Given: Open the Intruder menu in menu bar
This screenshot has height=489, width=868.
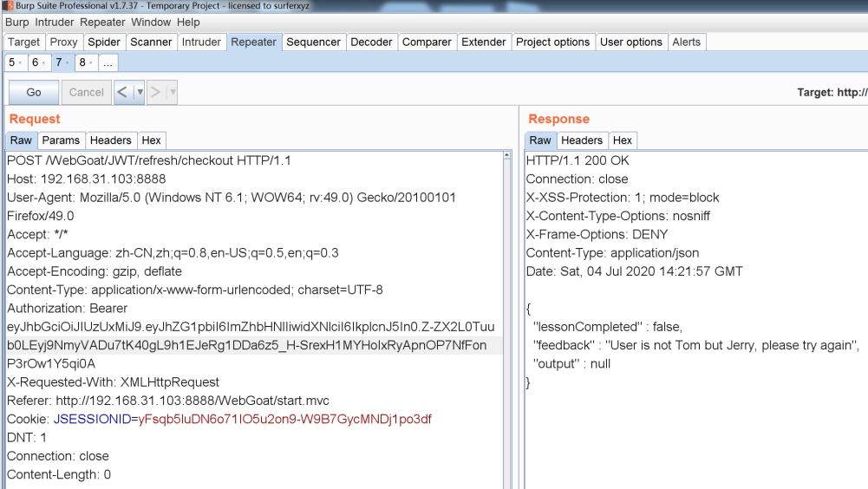Looking at the screenshot, I should 55,23.
